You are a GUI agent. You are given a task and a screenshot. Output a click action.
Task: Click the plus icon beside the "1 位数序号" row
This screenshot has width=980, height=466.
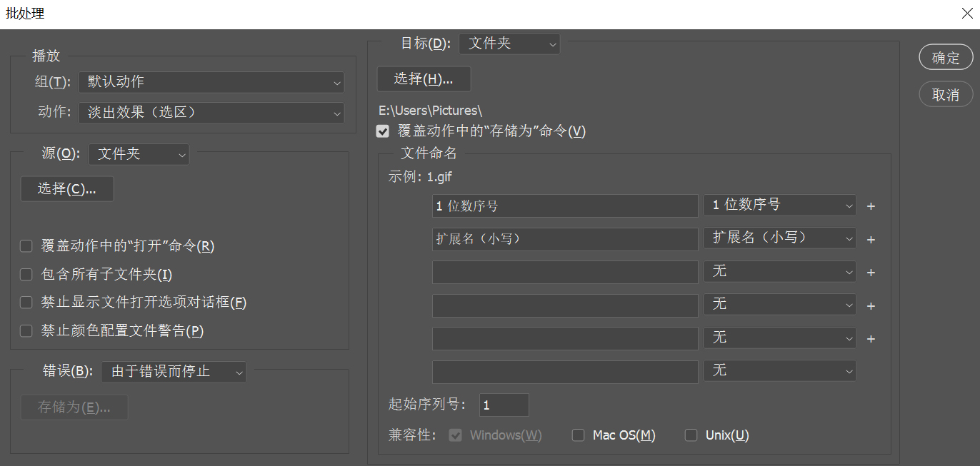click(x=871, y=206)
